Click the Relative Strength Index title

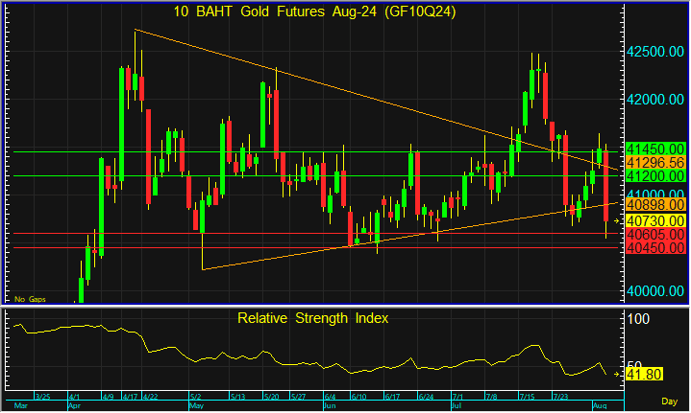click(x=313, y=318)
